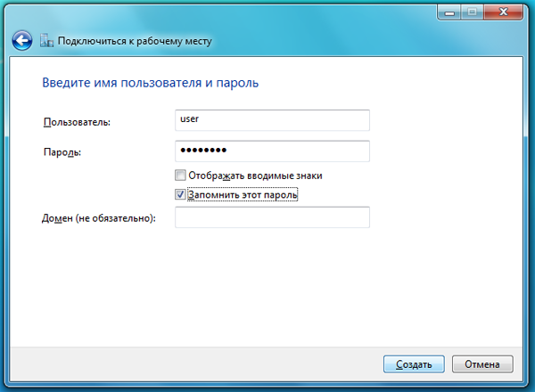Click the Запомнить этот пароль label text
This screenshot has height=392, width=535.
coord(243,194)
